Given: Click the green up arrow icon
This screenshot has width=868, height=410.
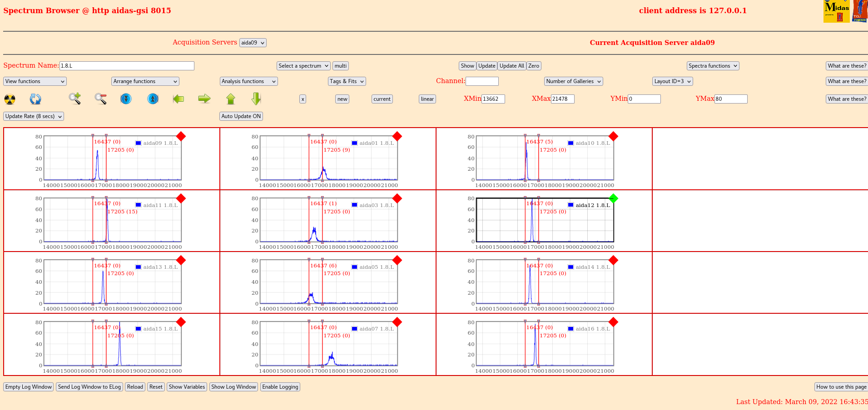Looking at the screenshot, I should coord(231,99).
